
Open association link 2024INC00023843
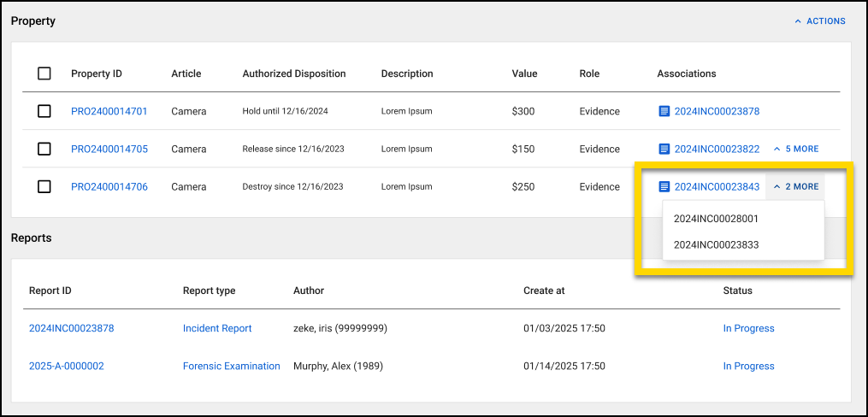[717, 187]
